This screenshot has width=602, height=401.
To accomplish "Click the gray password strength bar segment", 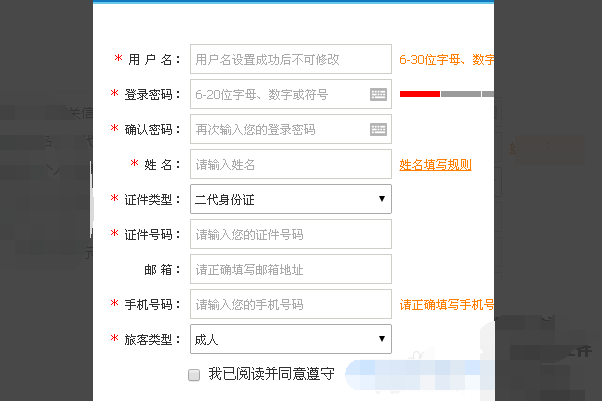I will (460, 94).
